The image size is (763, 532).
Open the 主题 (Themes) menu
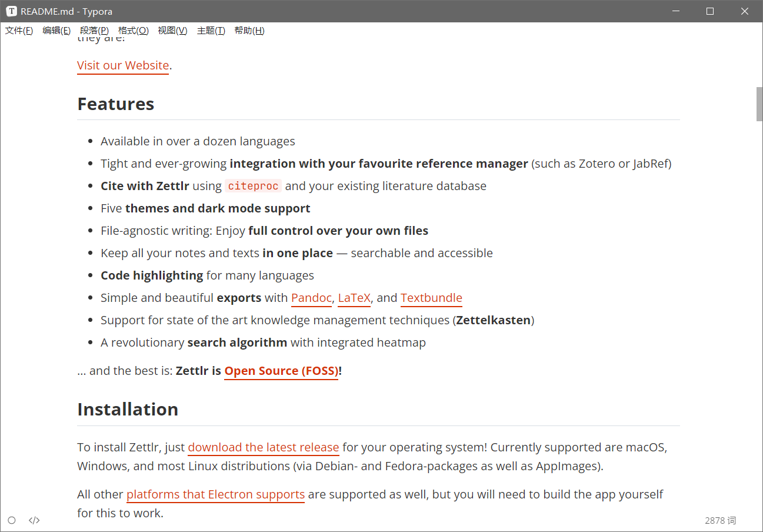coord(210,31)
